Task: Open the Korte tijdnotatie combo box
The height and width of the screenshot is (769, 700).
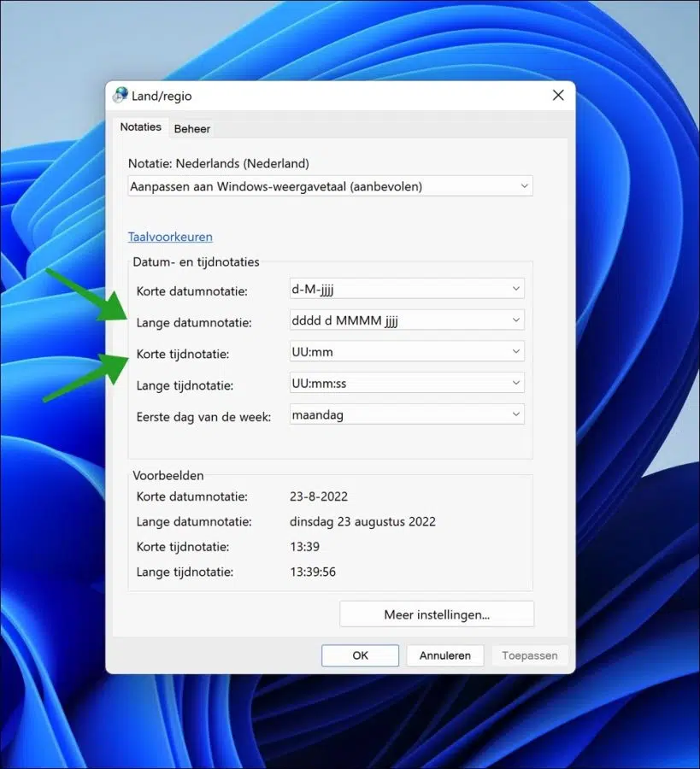Action: tap(407, 352)
